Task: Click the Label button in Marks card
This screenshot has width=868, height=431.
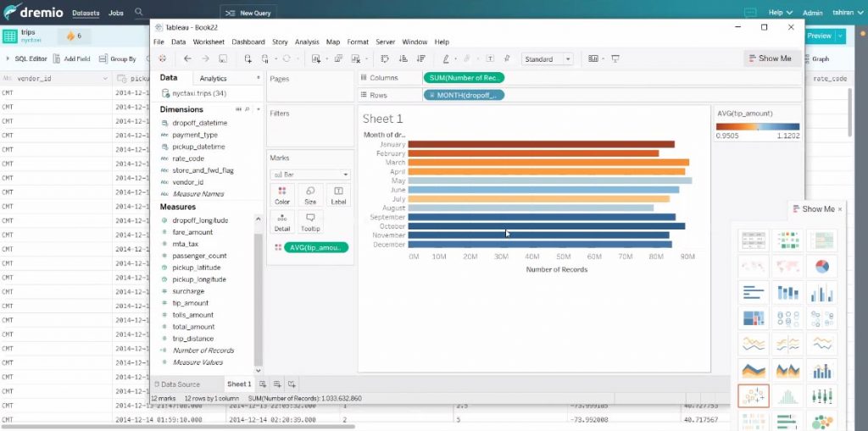Action: tap(338, 196)
